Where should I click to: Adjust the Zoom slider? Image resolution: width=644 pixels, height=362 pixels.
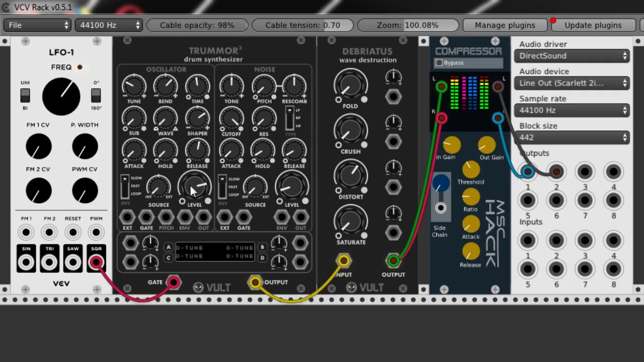coord(409,25)
